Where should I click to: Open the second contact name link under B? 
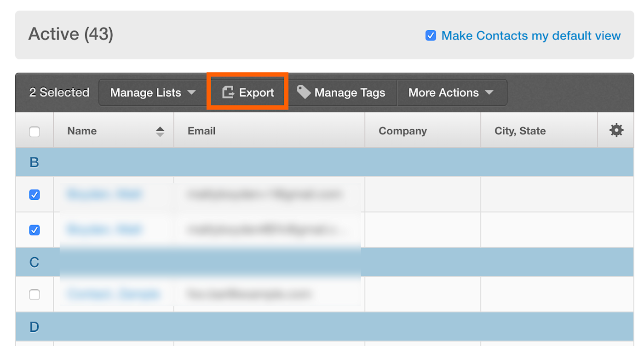click(x=104, y=229)
